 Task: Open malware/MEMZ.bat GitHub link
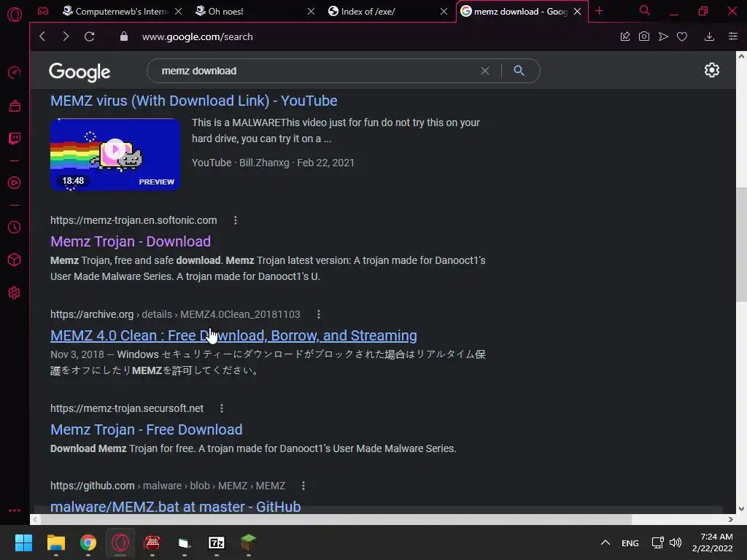point(175,506)
